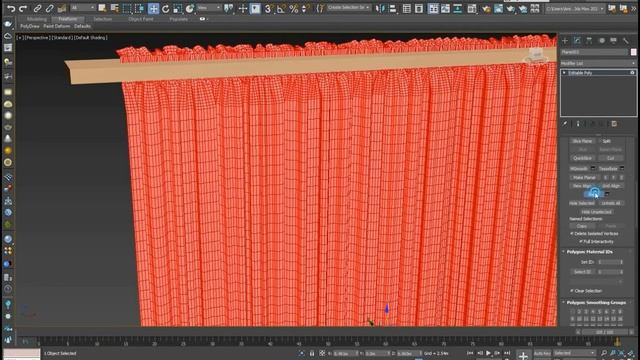Open the Rendered Frame Window icon
The image size is (640, 360).
tap(498, 8)
